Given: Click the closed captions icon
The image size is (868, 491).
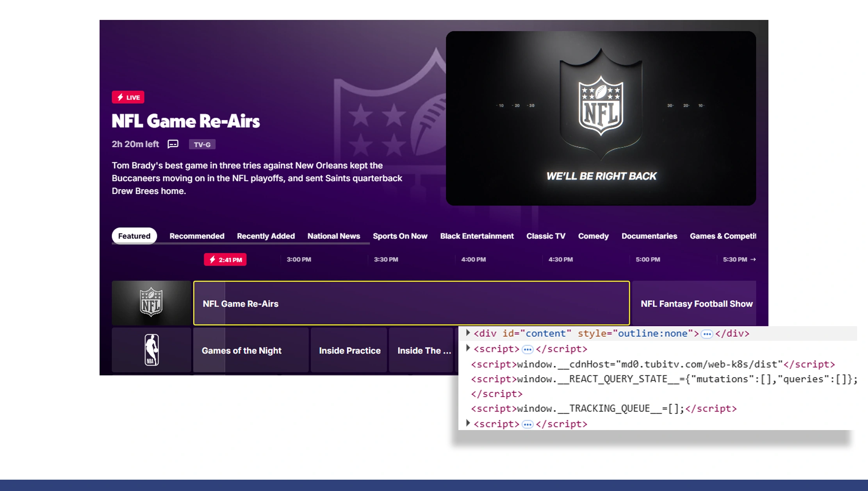Looking at the screenshot, I should pyautogui.click(x=173, y=144).
